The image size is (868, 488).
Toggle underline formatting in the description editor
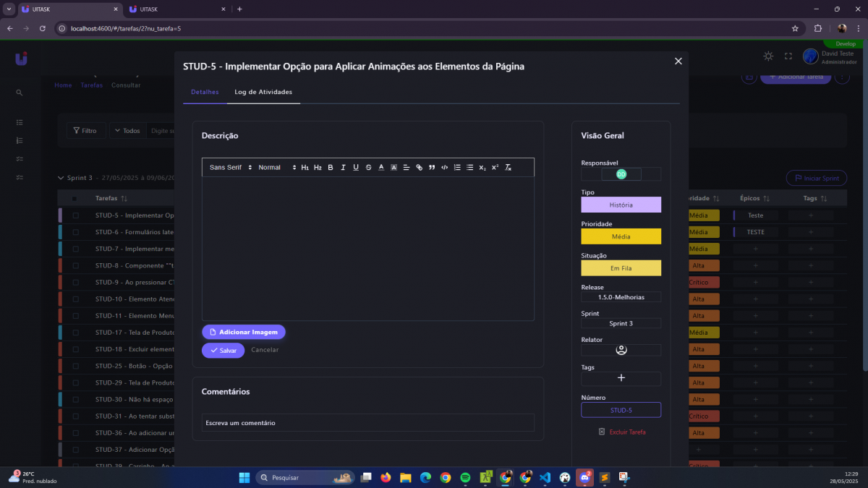pyautogui.click(x=356, y=168)
